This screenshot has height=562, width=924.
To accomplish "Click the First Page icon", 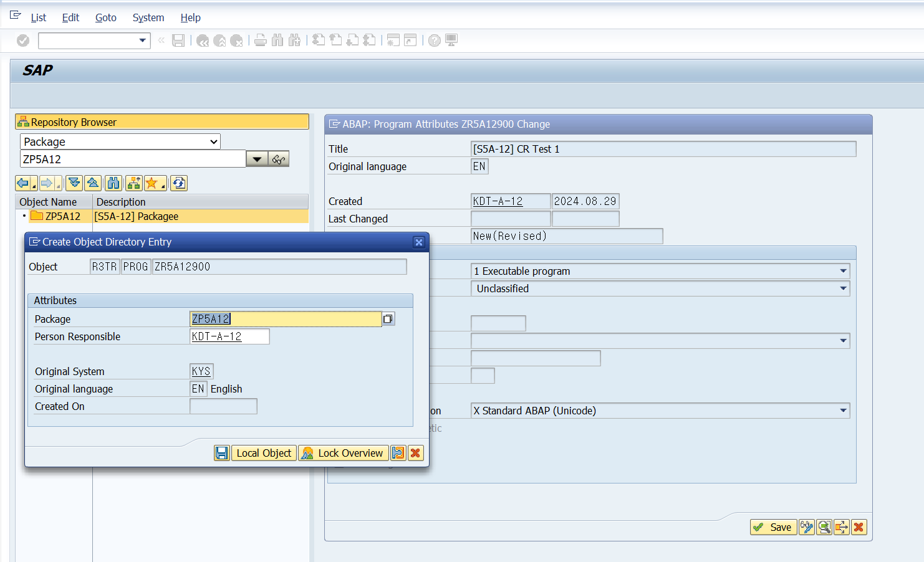I will 319,40.
